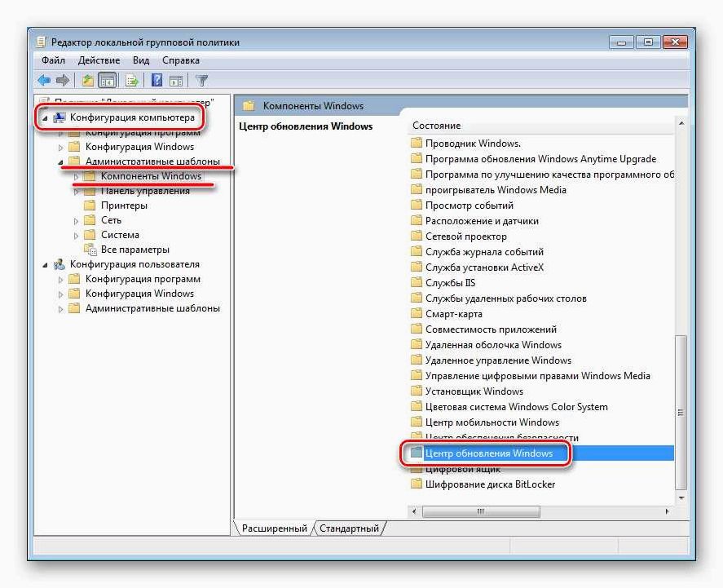723x588 pixels.
Task: Select Управление цифровыми правами Windows Media
Action: [538, 376]
